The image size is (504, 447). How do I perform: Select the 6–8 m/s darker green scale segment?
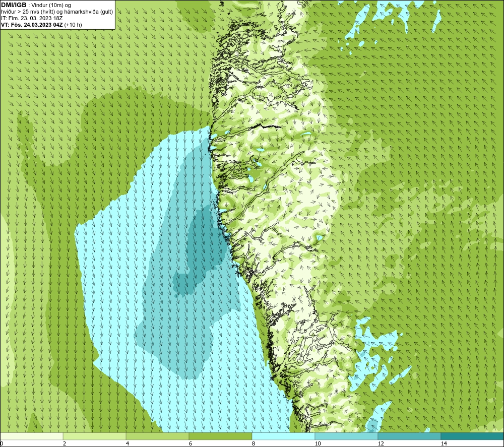pyautogui.click(x=221, y=436)
